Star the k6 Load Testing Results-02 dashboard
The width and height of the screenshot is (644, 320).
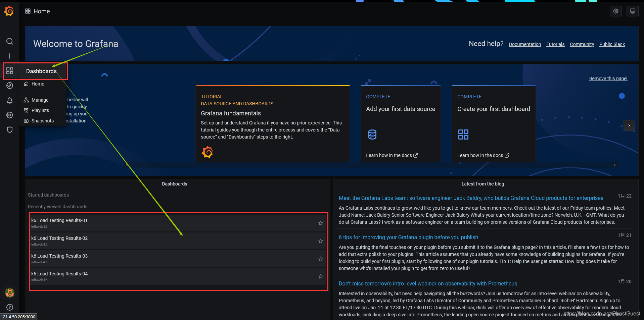pos(321,241)
